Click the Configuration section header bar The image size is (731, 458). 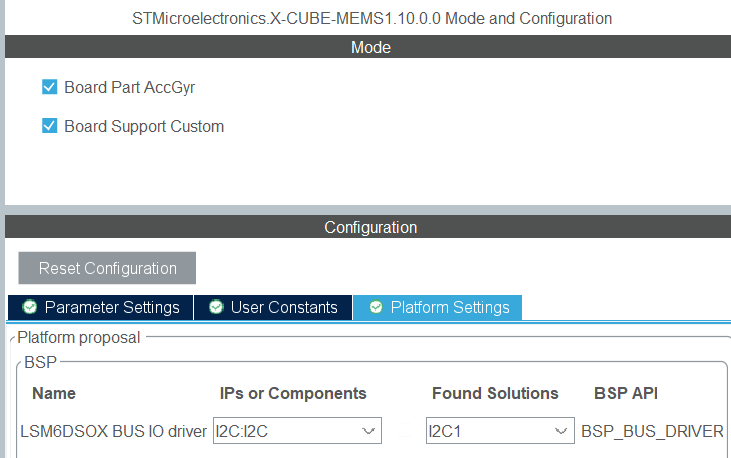click(370, 228)
